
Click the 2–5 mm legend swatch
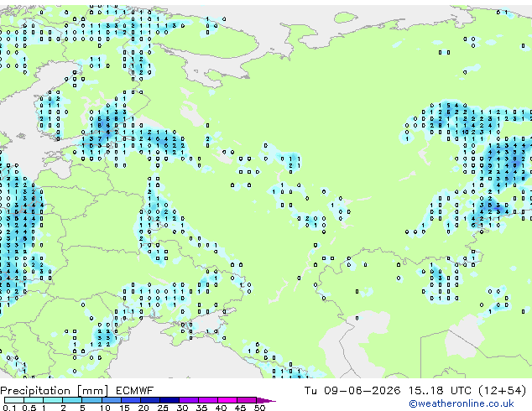click(72, 400)
